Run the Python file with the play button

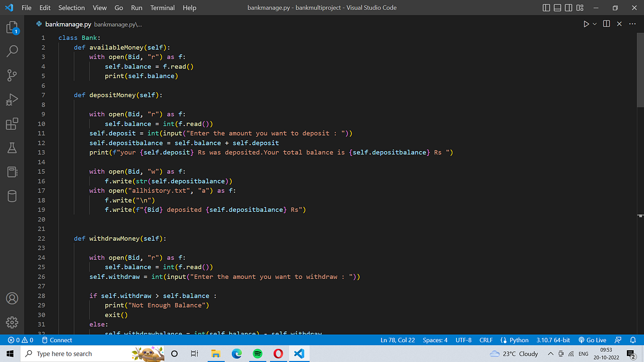586,24
